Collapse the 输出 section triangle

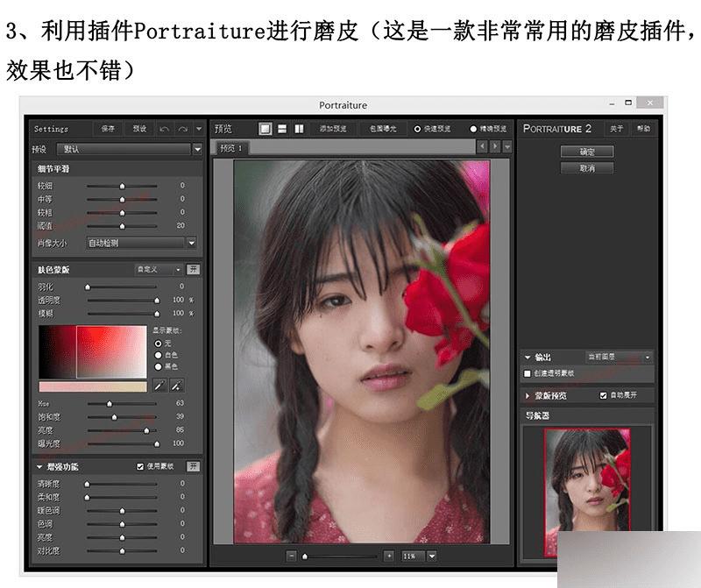coord(528,358)
